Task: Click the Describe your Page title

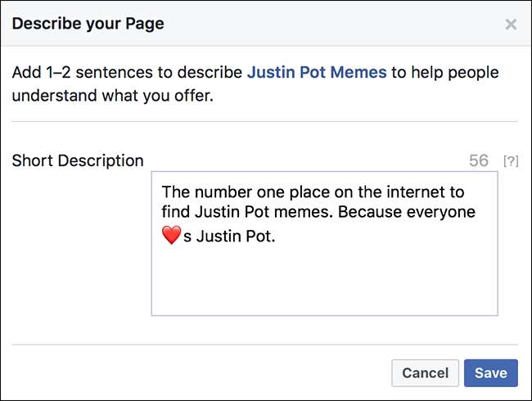Action: click(x=88, y=24)
